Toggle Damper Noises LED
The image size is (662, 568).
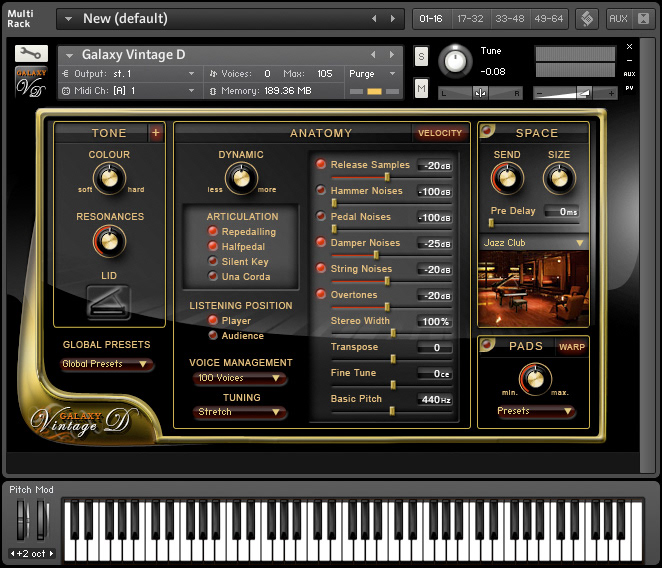coord(321,242)
